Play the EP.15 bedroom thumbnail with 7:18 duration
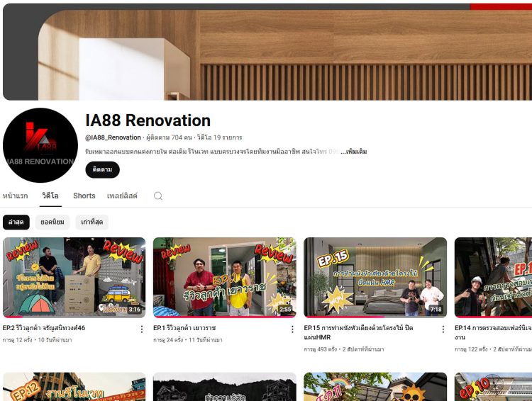Image resolution: width=532 pixels, height=401 pixels. point(375,277)
